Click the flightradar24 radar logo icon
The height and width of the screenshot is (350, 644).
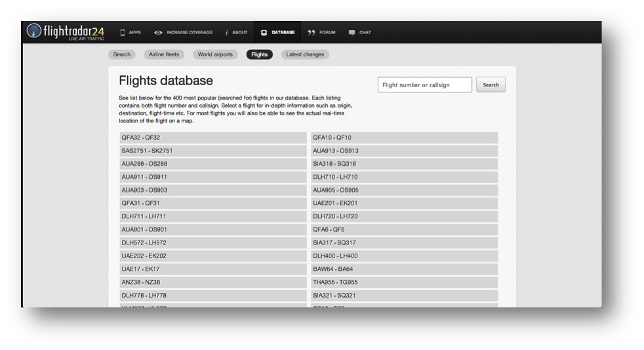(34, 31)
